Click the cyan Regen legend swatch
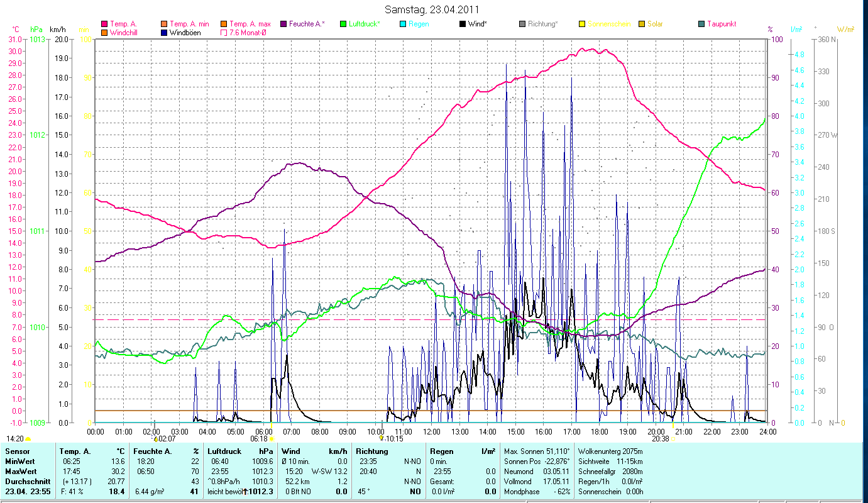868x503 pixels. [x=404, y=24]
